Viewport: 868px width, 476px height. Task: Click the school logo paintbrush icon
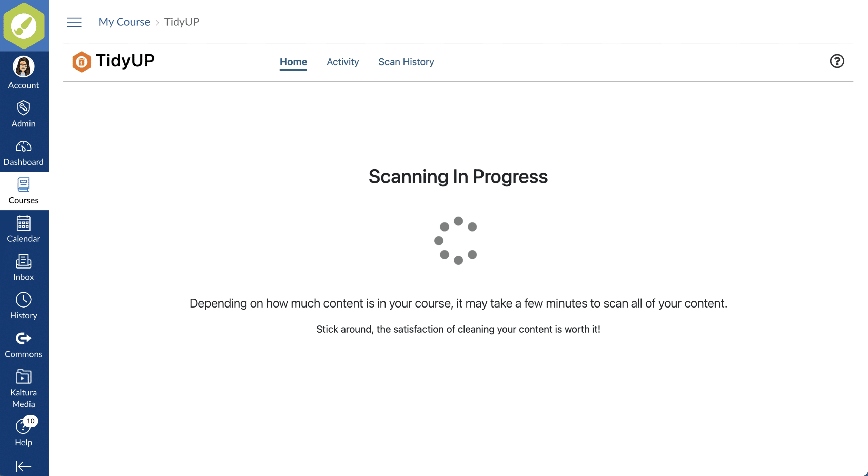24,26
